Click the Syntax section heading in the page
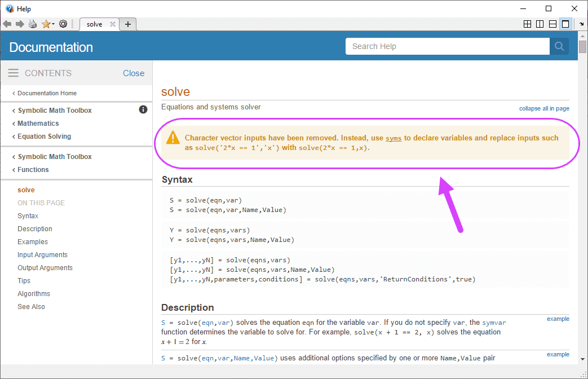 coord(177,179)
